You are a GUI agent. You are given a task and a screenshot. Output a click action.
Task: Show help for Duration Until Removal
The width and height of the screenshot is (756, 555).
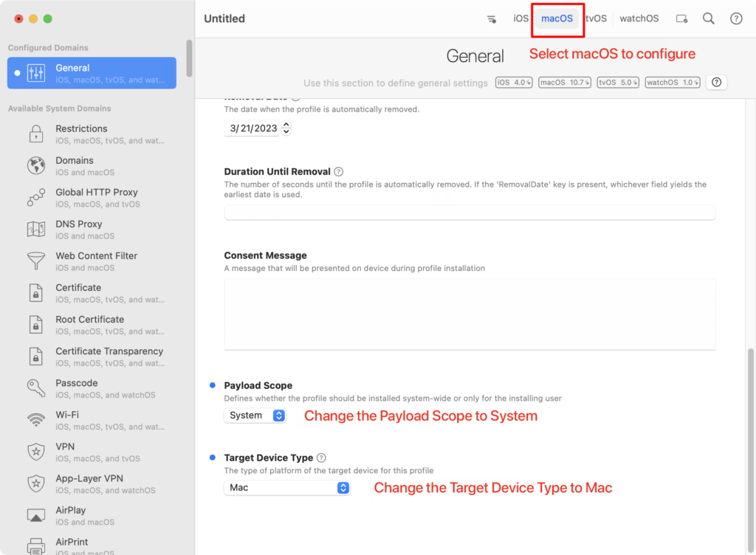(338, 171)
